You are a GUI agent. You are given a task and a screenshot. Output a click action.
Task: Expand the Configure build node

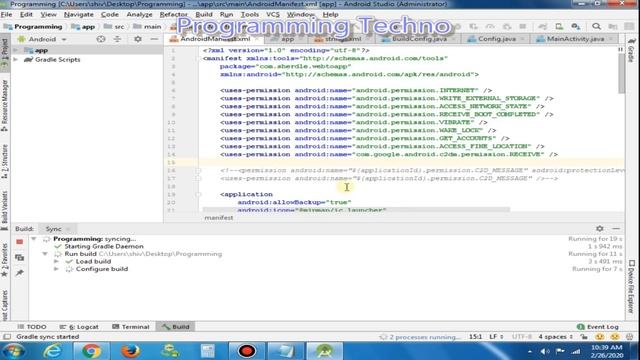click(x=56, y=269)
